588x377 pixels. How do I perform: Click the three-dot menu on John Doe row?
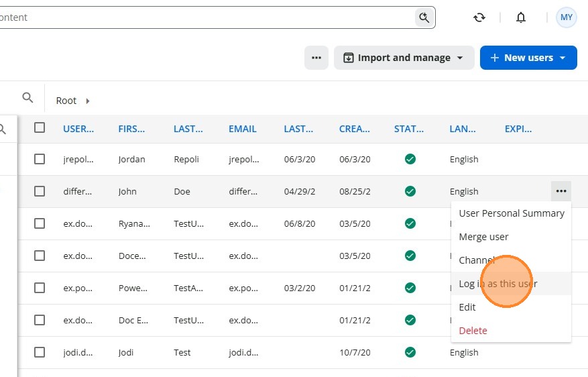[561, 191]
